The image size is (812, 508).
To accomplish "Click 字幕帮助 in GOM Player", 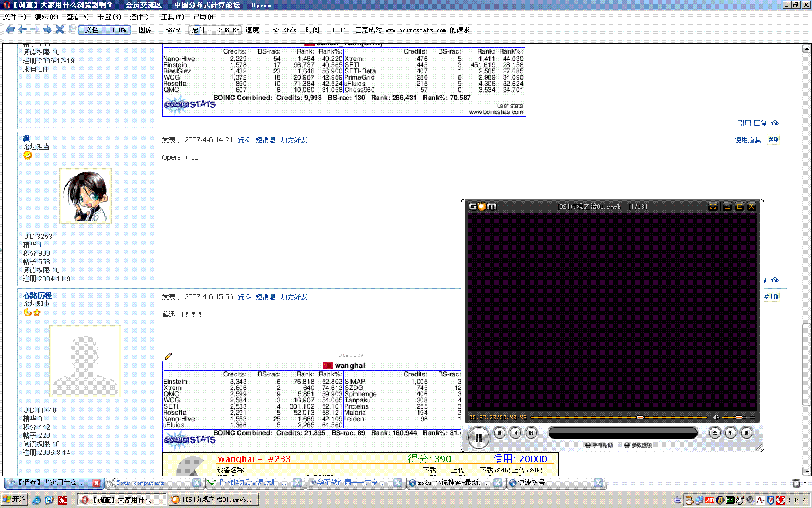I will point(599,445).
